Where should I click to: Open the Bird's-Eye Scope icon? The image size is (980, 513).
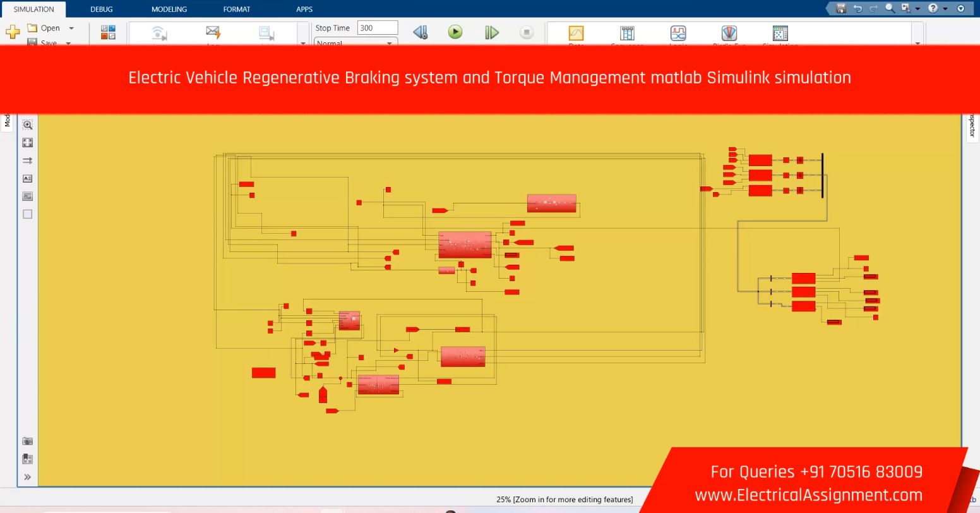point(729,33)
